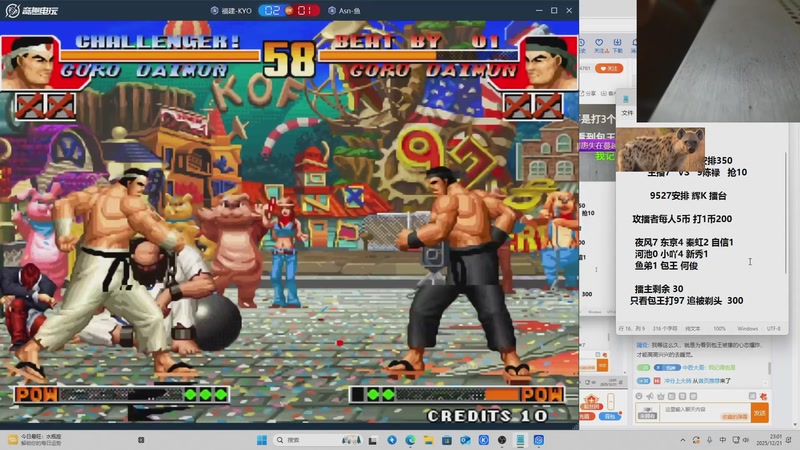Click the text line '攻擂者每人5币 打1币200'

tap(682, 219)
